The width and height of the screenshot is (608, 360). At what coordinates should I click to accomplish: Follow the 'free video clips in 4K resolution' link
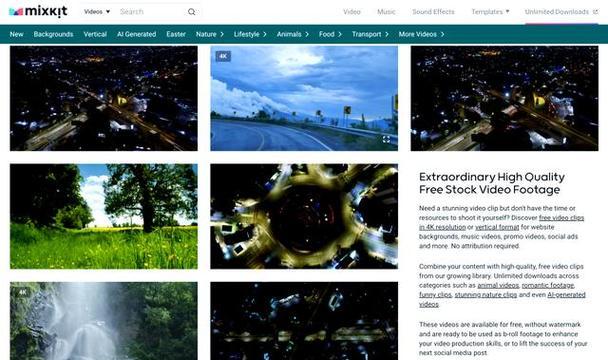point(501,222)
